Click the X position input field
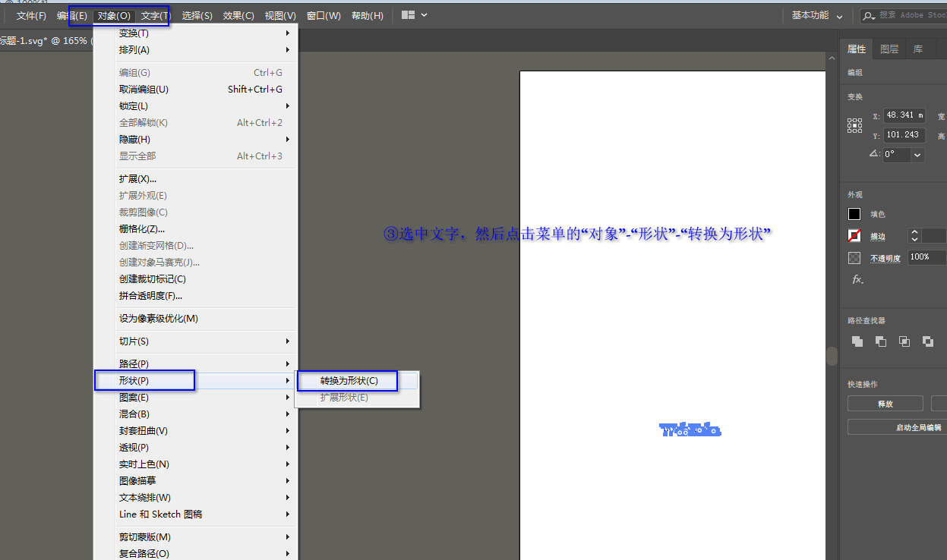This screenshot has height=560, width=947. click(904, 115)
